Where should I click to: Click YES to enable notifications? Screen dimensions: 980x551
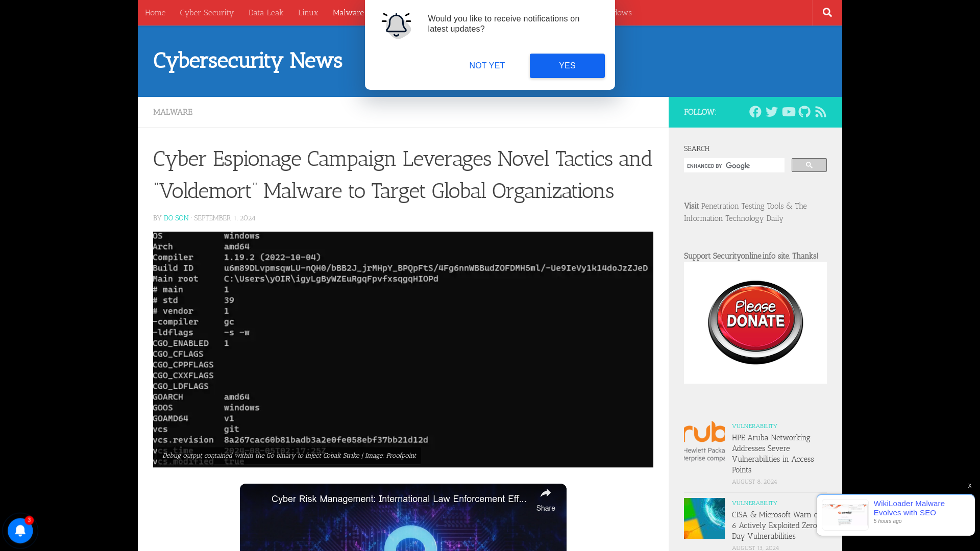tap(568, 65)
